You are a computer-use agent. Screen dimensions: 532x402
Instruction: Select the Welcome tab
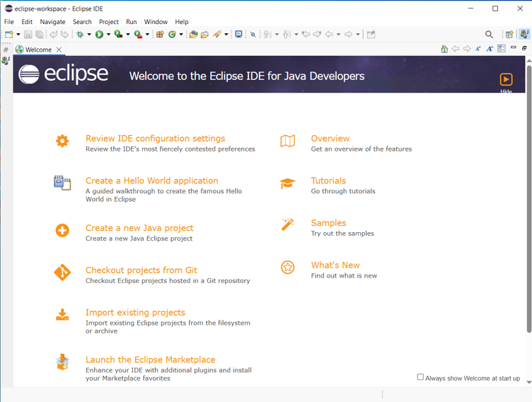[x=38, y=50]
